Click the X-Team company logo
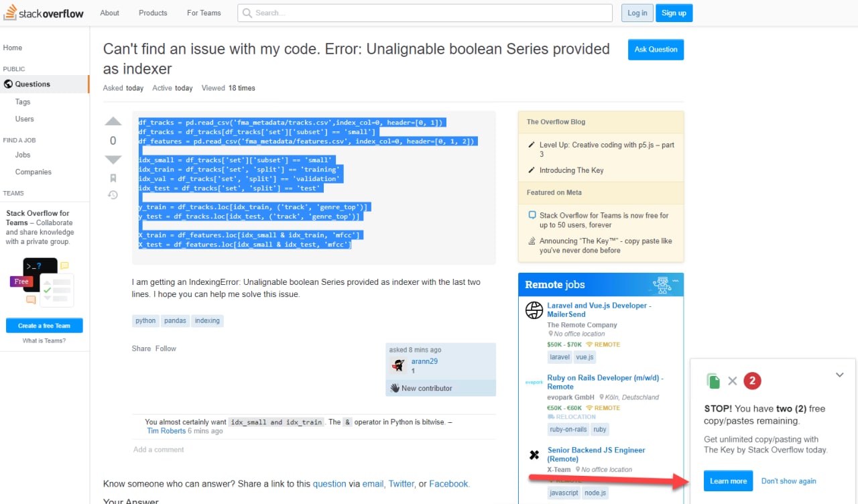 [534, 455]
